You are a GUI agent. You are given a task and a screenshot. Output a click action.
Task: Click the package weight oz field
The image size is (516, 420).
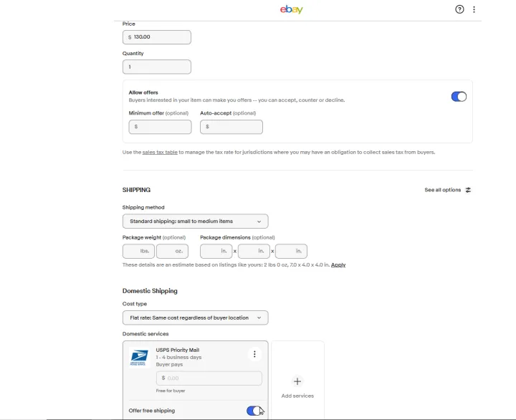172,251
